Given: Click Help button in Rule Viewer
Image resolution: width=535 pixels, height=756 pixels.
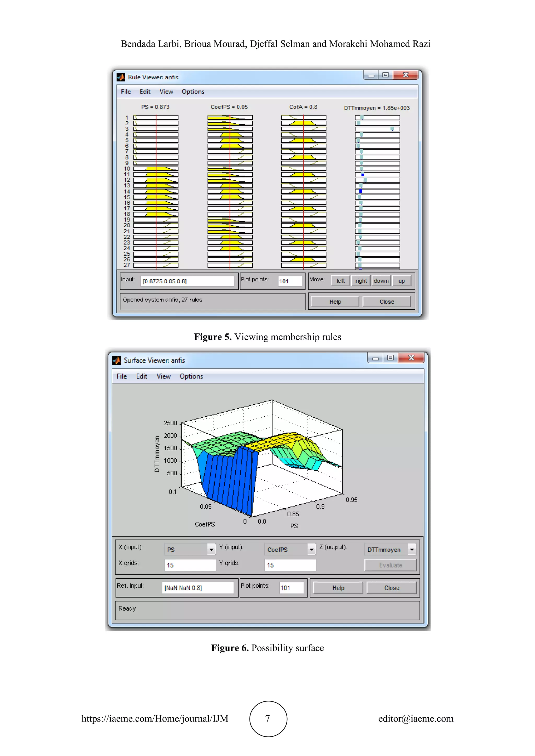Looking at the screenshot, I should click(335, 302).
